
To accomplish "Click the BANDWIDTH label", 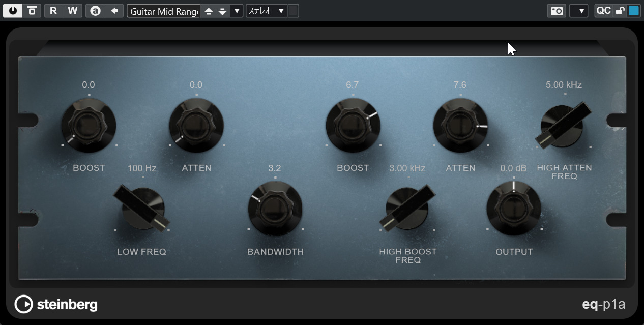I will (275, 252).
